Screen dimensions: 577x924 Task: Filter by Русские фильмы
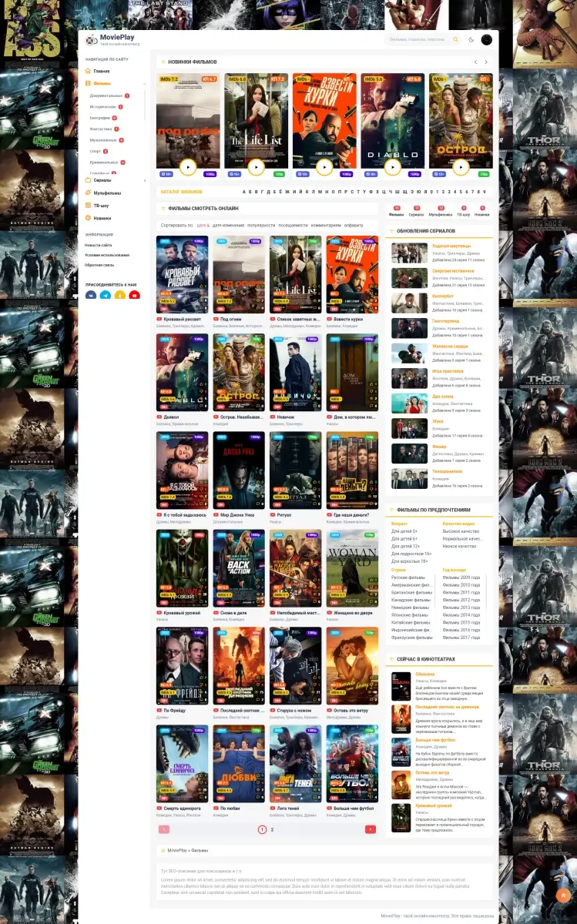coord(408,577)
